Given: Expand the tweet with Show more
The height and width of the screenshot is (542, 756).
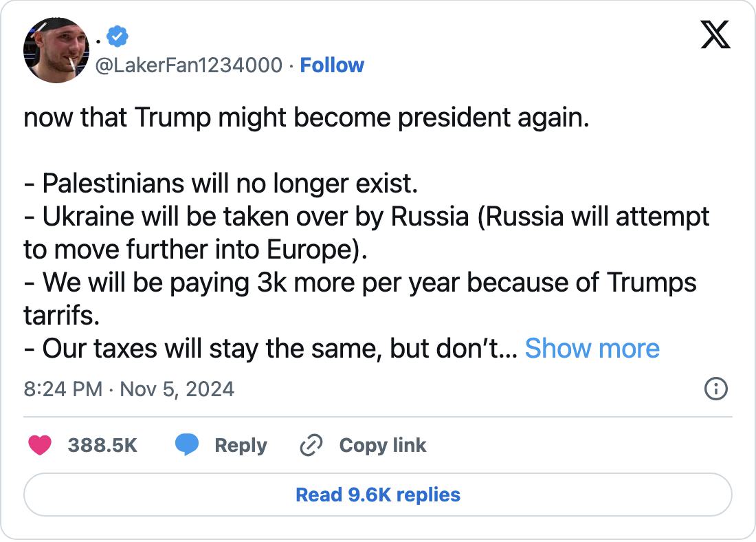Looking at the screenshot, I should pos(592,348).
